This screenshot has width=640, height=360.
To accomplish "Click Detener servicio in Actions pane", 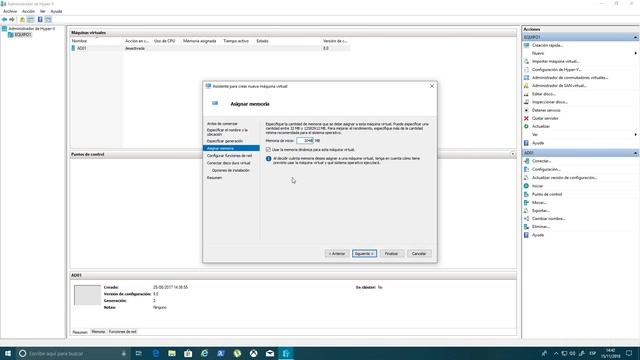I will click(x=546, y=110).
